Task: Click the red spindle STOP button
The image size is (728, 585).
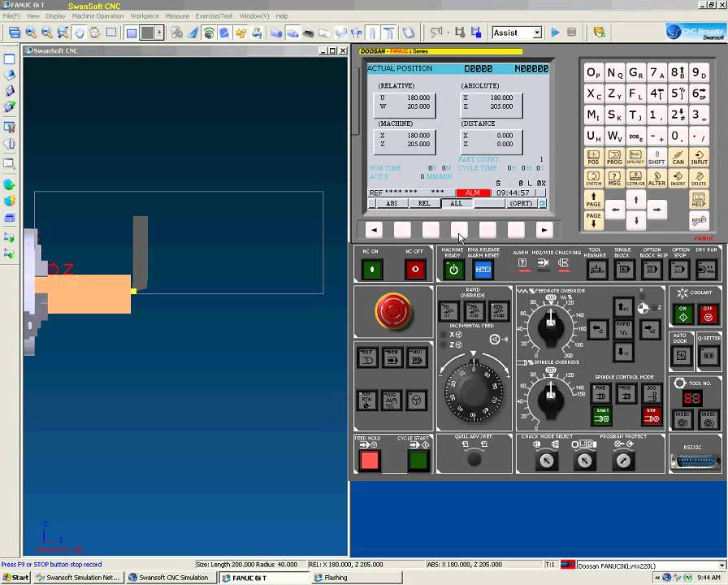Action: tap(652, 416)
